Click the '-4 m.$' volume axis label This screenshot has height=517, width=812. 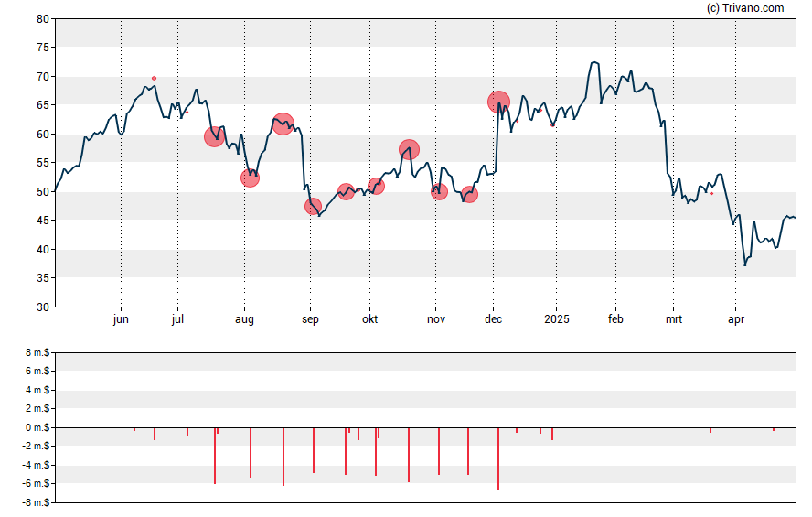pyautogui.click(x=36, y=465)
